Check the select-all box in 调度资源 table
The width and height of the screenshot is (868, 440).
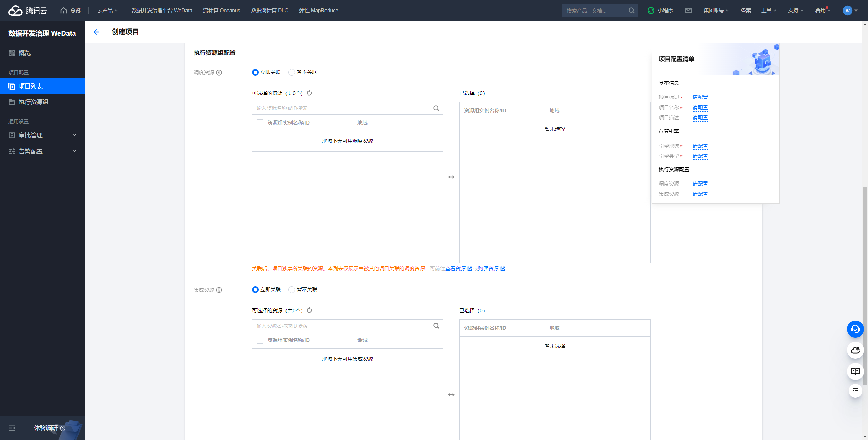coord(260,123)
